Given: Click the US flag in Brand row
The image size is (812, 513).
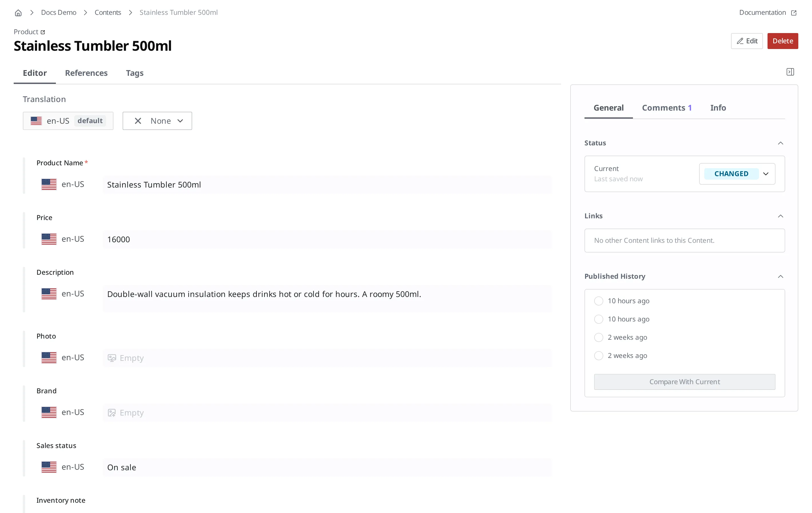Looking at the screenshot, I should (49, 412).
